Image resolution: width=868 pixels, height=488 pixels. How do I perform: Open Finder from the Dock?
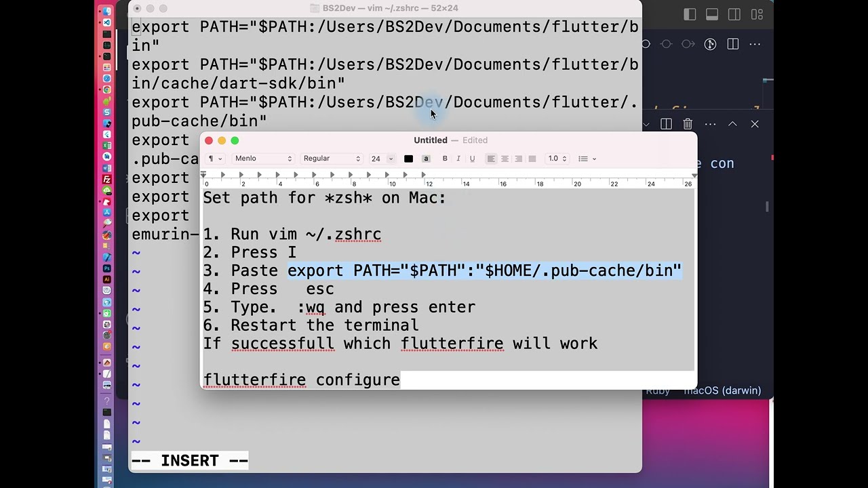[106, 12]
